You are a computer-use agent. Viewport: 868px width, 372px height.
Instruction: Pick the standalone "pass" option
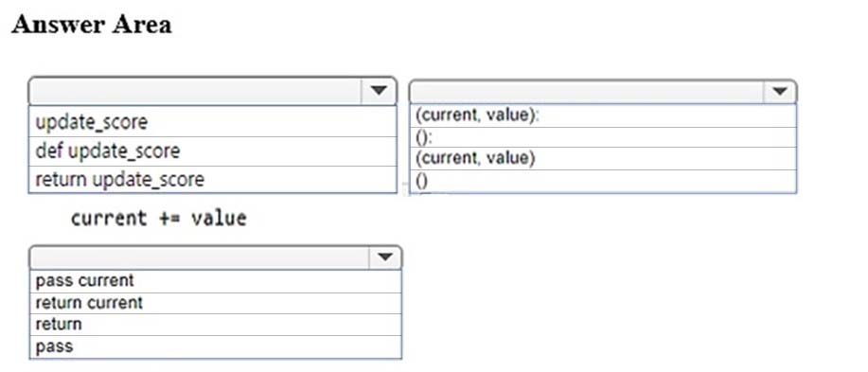point(215,347)
